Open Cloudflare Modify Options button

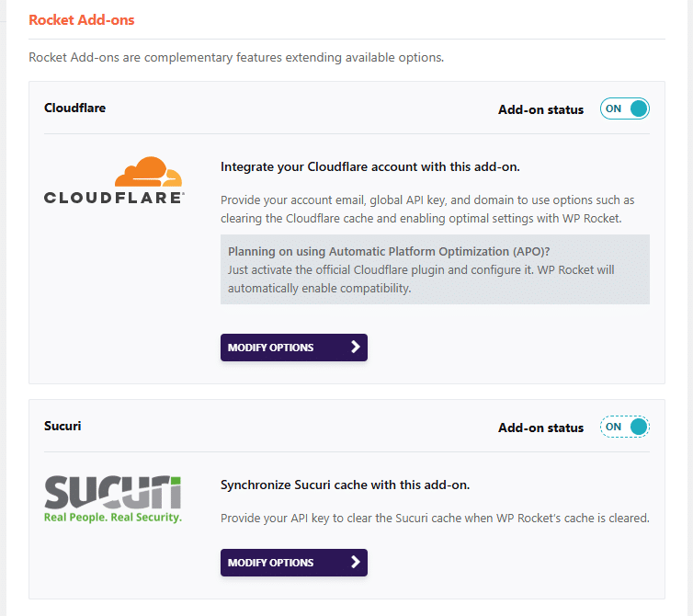pyautogui.click(x=294, y=348)
